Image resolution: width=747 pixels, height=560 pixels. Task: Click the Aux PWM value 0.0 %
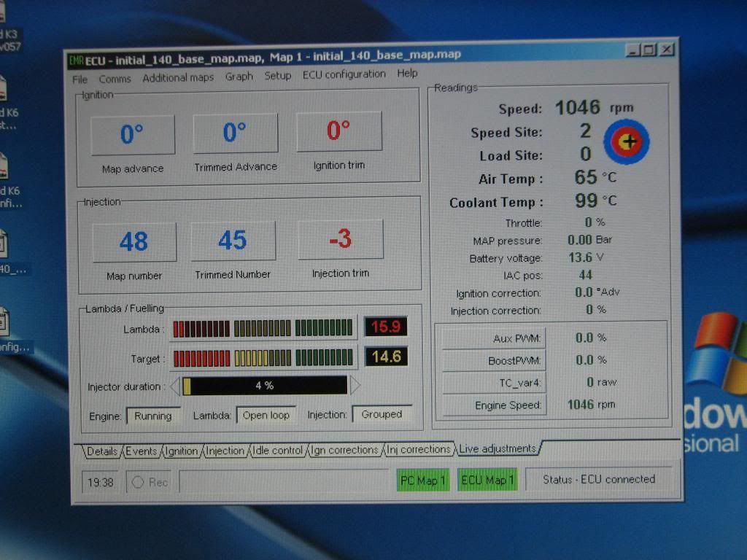click(591, 338)
